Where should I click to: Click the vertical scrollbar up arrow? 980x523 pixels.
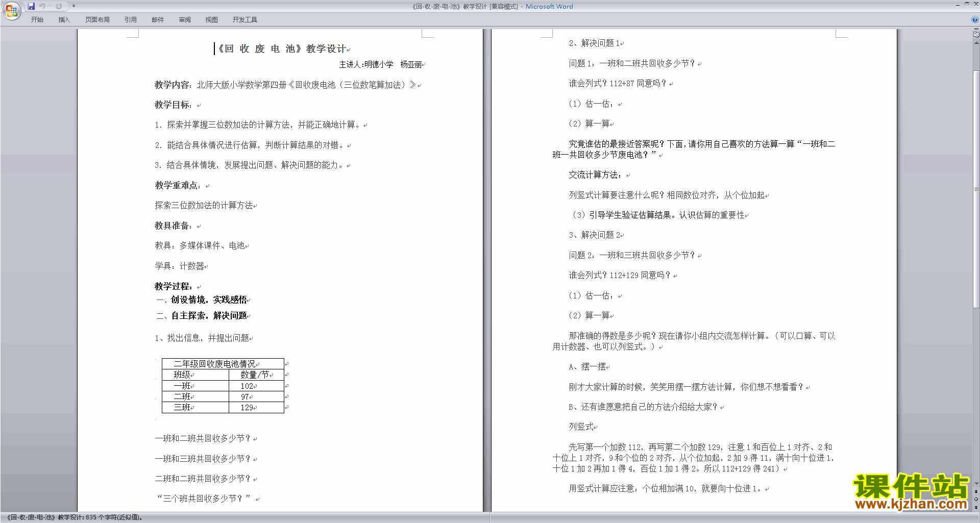pyautogui.click(x=976, y=43)
